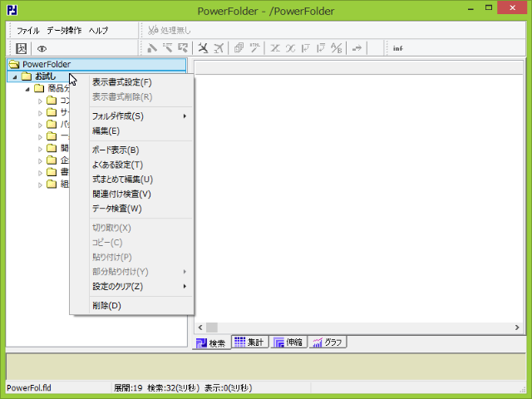Expand the folder starting with 開
The width and height of the screenshot is (532, 399).
(x=40, y=149)
